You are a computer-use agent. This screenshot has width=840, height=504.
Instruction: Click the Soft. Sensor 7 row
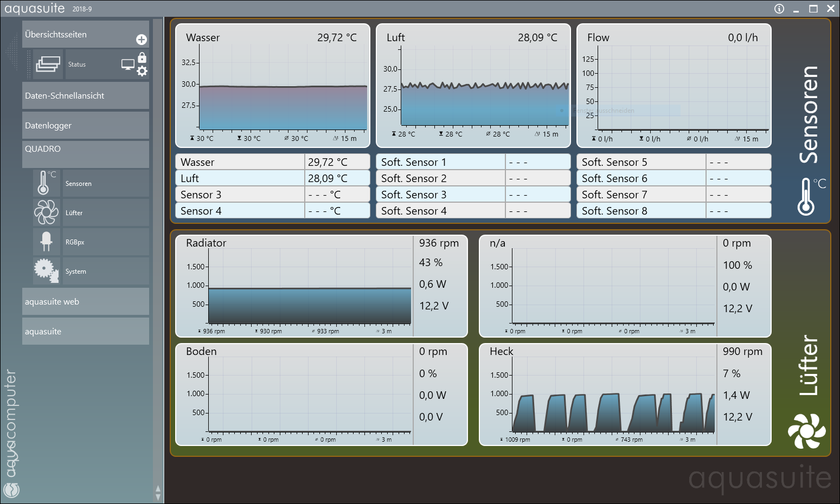click(674, 195)
